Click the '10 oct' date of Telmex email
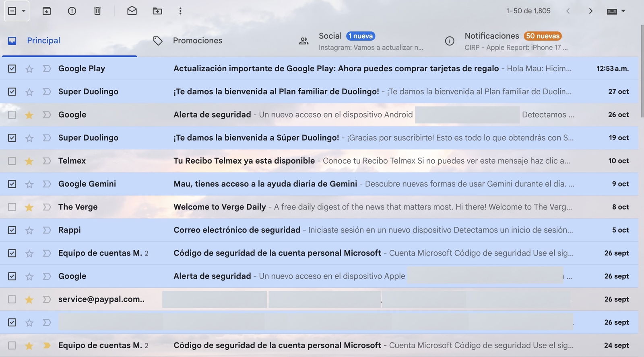The height and width of the screenshot is (357, 644). click(x=619, y=161)
